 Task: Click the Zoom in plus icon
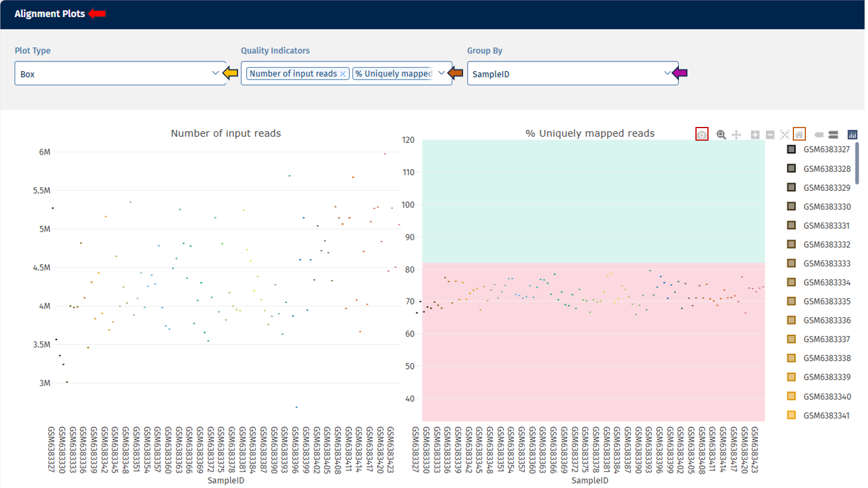(755, 134)
